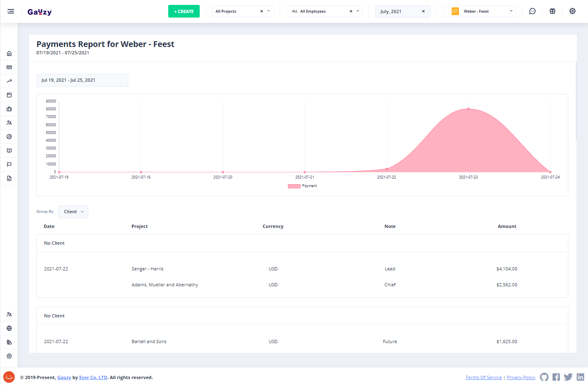
Task: Click the trending arrow sidebar icon
Action: [x=9, y=81]
